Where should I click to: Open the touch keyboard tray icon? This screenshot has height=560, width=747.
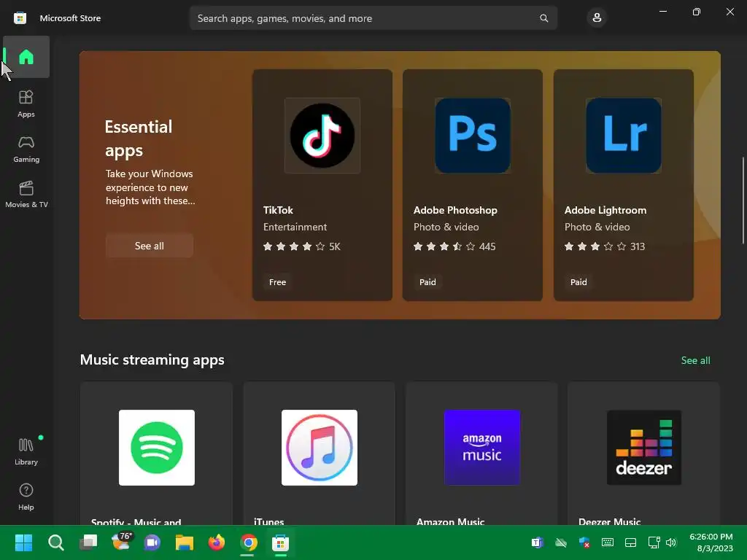[x=608, y=542]
